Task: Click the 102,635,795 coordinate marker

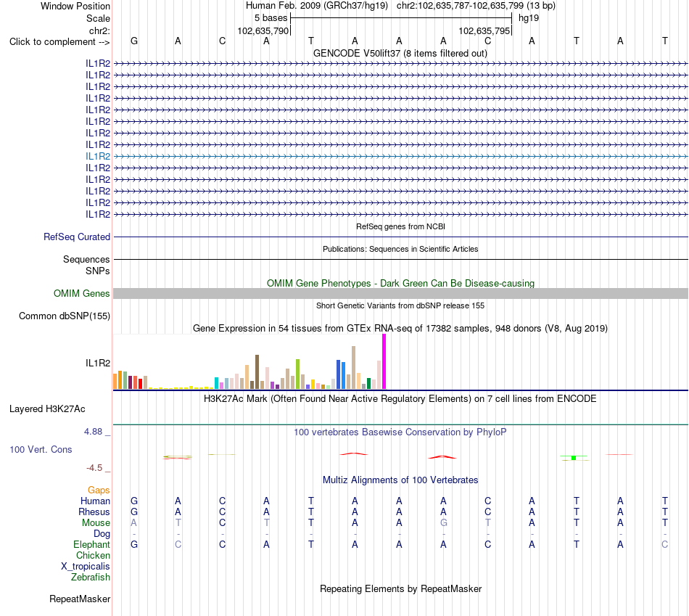Action: pyautogui.click(x=484, y=30)
